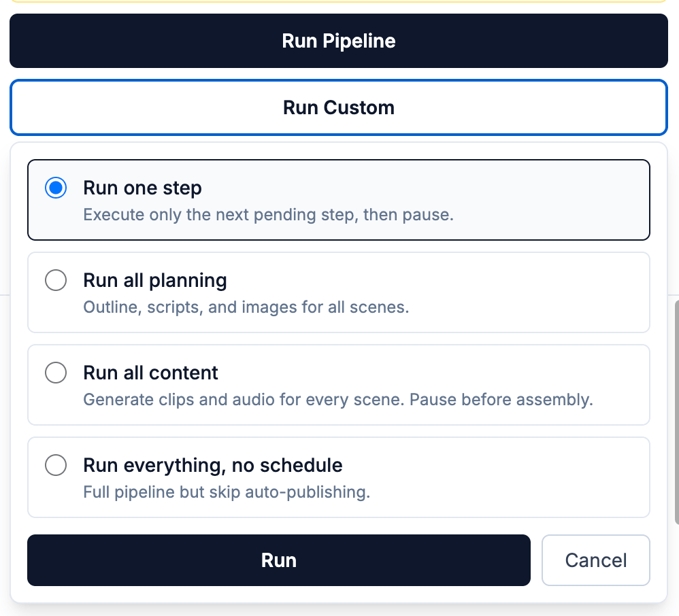Click the 'Execute only the next pending step' description

268,215
